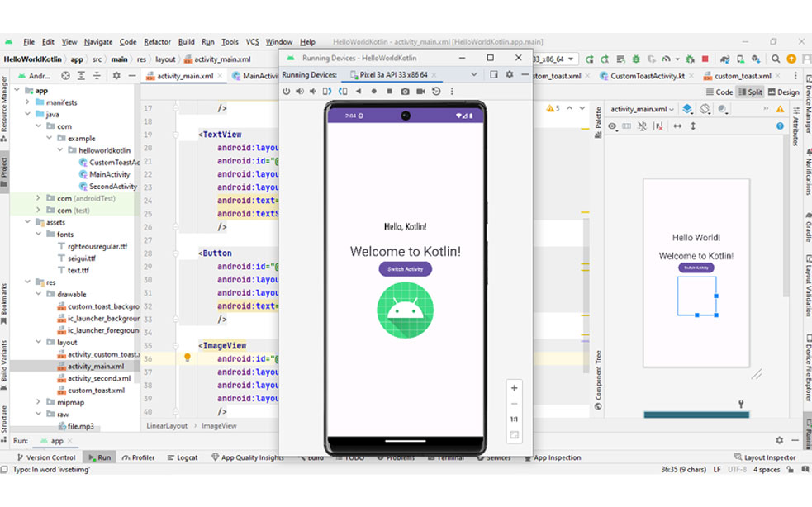Screen dimensions: 812x507
Task: Open Search Everywhere magnifier icon
Action: 775,59
